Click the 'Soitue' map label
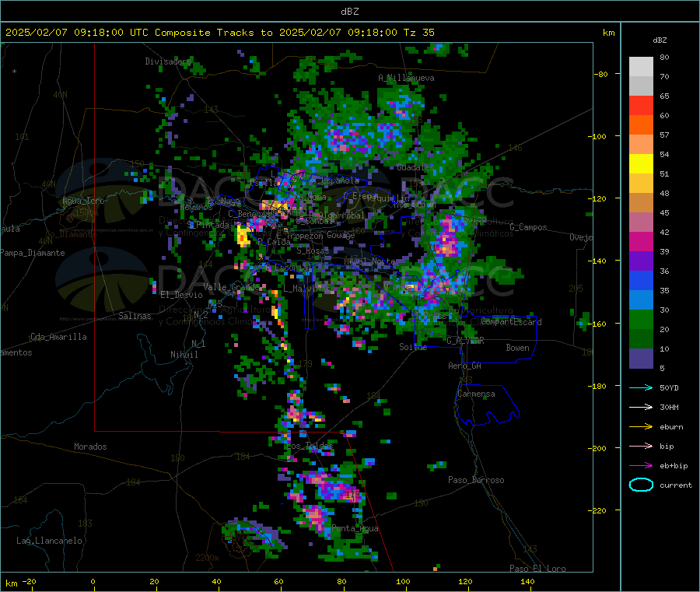The width and height of the screenshot is (700, 592). coord(413,347)
